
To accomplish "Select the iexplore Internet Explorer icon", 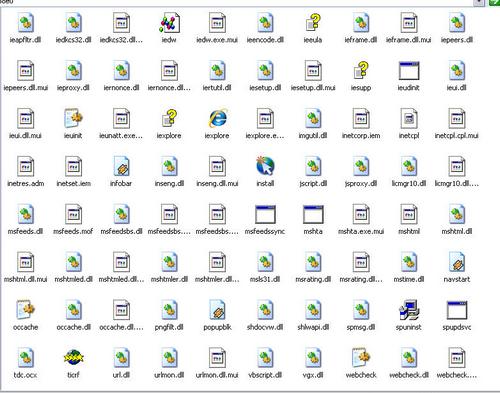I will point(217,118).
